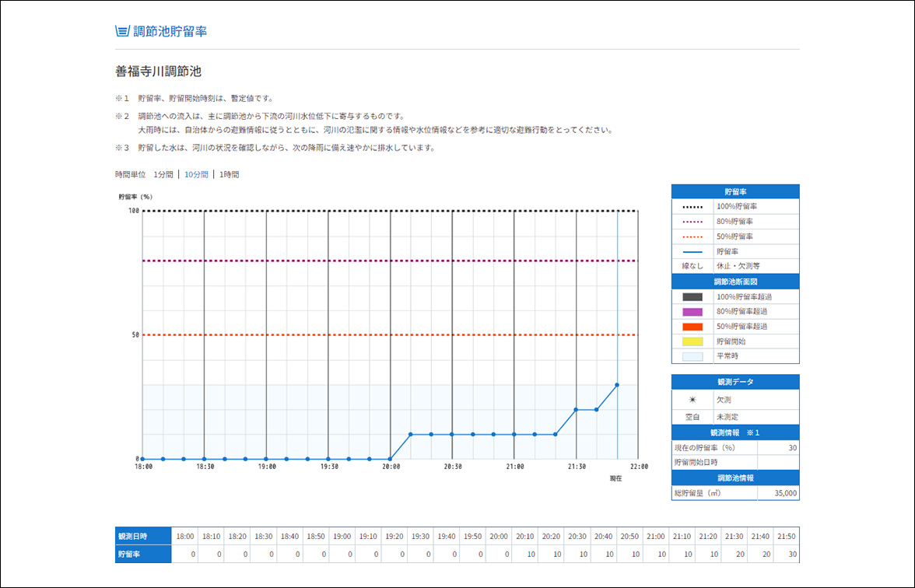915x588 pixels.
Task: Click the chart data point at 20:10
Action: tap(411, 435)
